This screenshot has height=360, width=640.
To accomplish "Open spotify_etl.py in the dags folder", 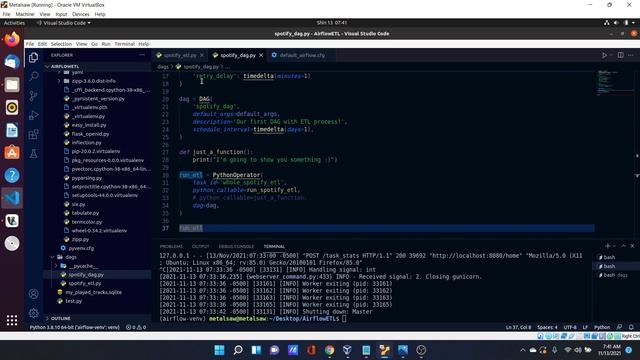I will tap(85, 283).
